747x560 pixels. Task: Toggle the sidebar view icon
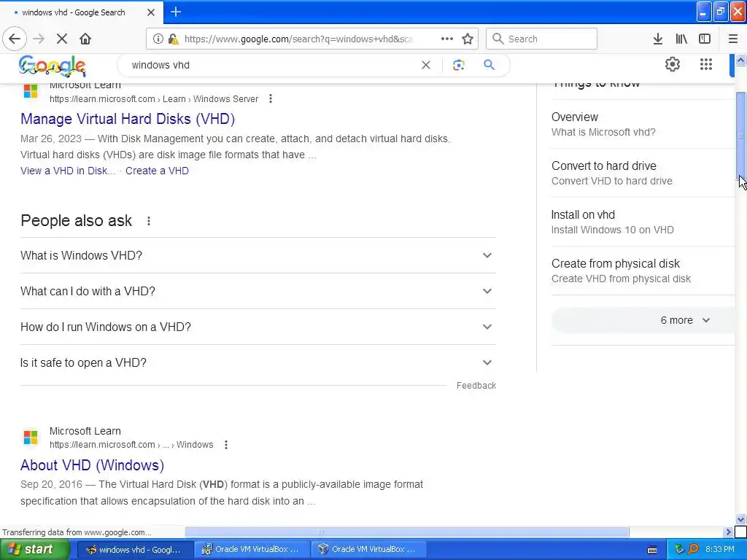705,39
